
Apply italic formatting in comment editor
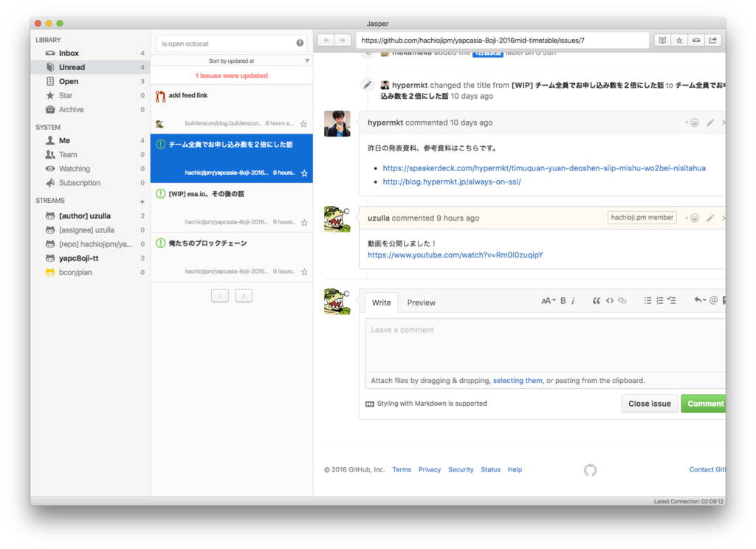click(573, 301)
